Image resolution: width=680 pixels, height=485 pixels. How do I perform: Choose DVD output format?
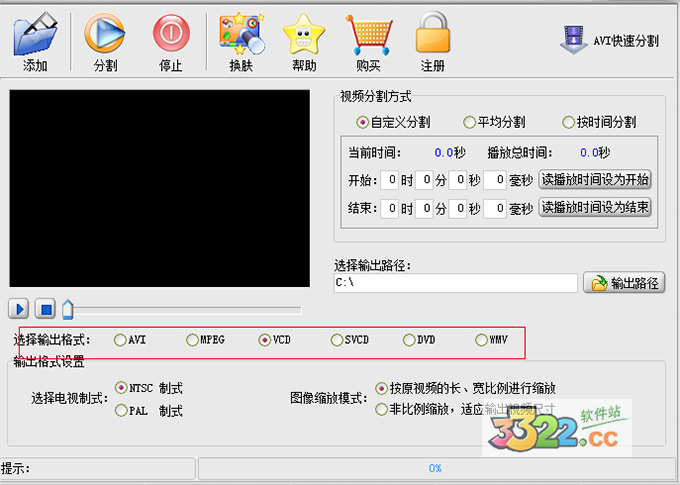[x=419, y=340]
